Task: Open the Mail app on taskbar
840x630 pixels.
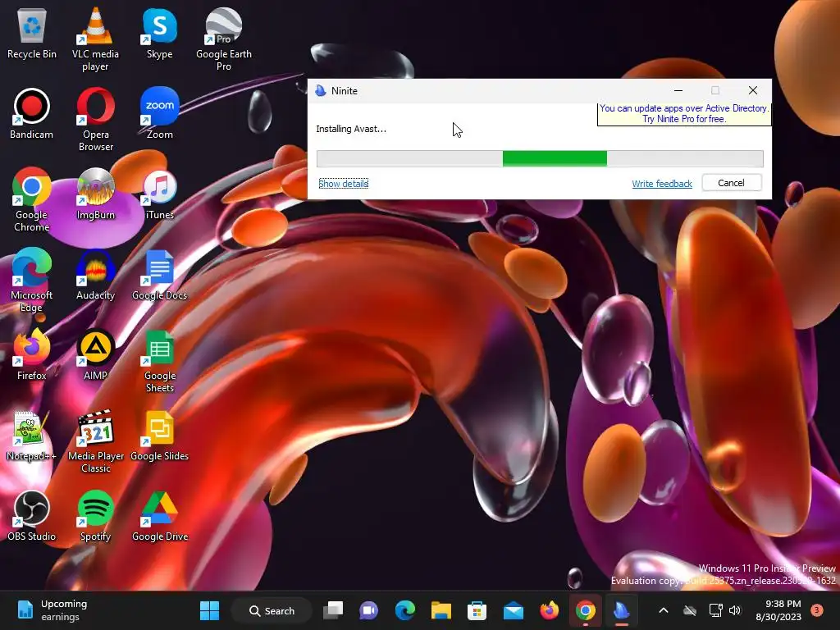Action: pyautogui.click(x=514, y=610)
